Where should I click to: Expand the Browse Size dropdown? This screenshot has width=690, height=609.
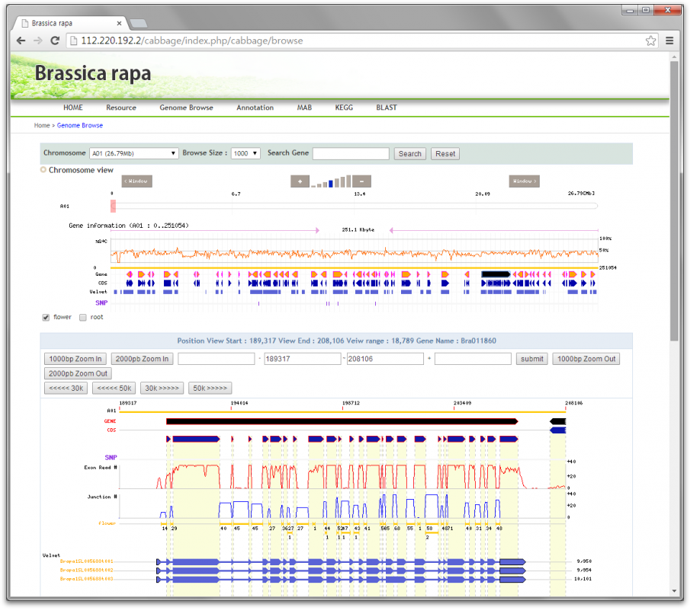[245, 154]
